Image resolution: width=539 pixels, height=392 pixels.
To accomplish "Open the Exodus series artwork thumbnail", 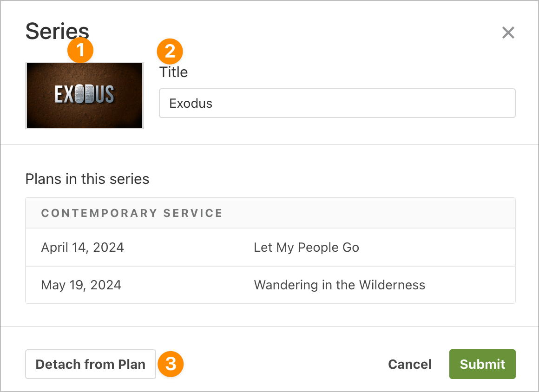I will coord(85,96).
